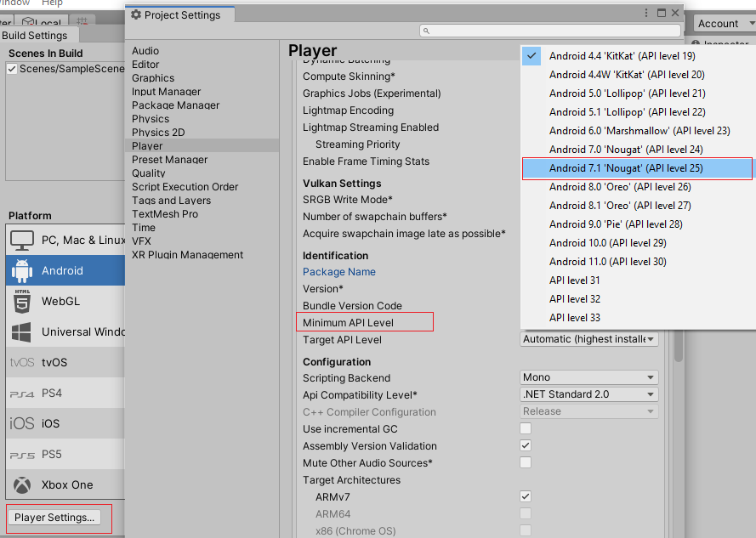The width and height of the screenshot is (756, 538).
Task: Open the Scripting Backend Mono dropdown
Action: (589, 377)
